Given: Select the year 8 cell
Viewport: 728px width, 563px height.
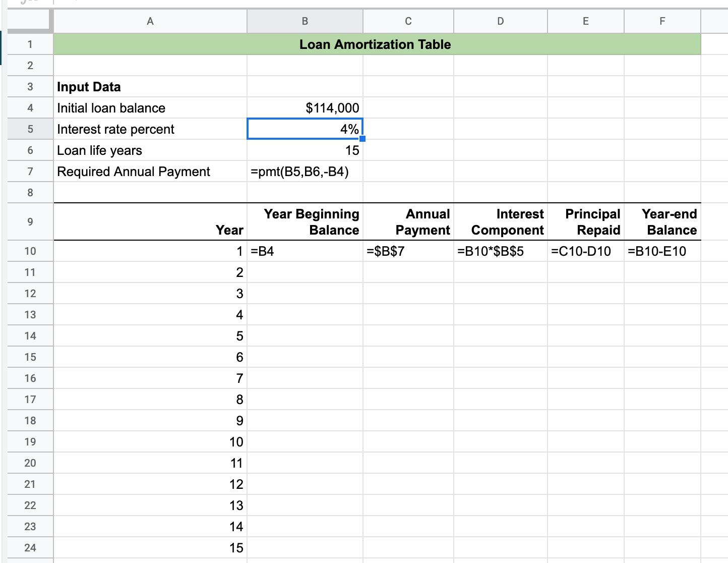Looking at the screenshot, I should pyautogui.click(x=150, y=400).
